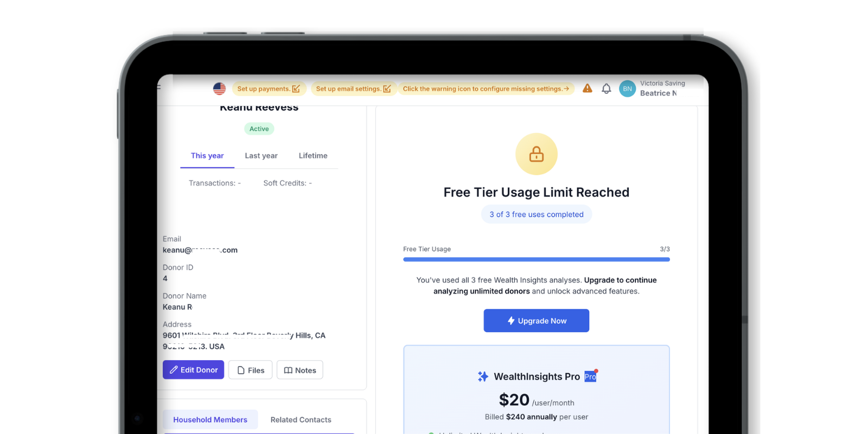Switch to the Last year tab
The width and height of the screenshot is (868, 434).
(x=261, y=156)
